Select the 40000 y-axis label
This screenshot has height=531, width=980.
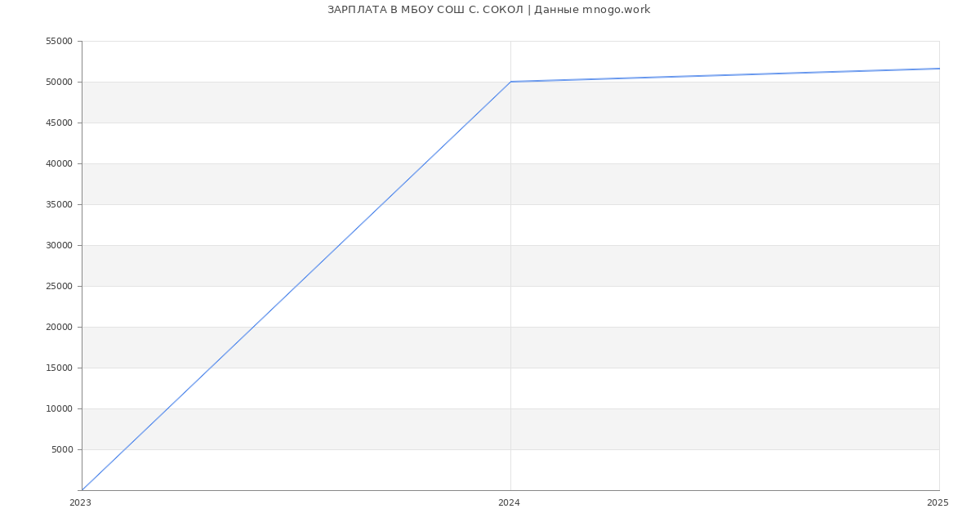click(x=59, y=163)
